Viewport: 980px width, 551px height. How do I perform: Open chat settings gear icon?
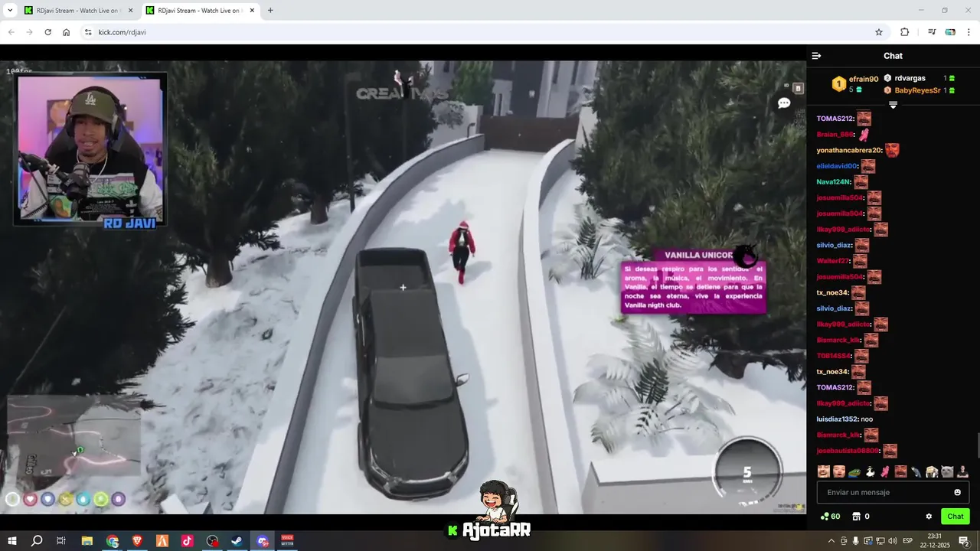pyautogui.click(x=929, y=517)
